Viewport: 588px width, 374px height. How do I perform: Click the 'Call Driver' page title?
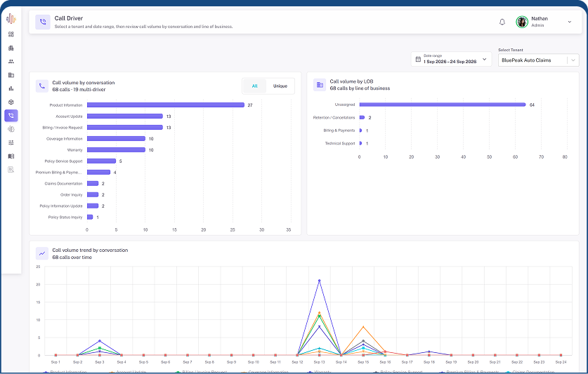pyautogui.click(x=69, y=18)
